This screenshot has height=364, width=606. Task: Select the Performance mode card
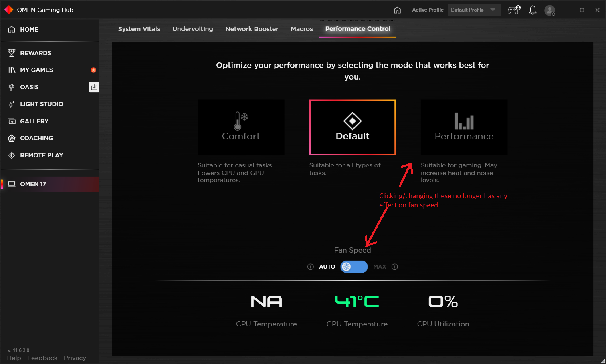click(464, 127)
